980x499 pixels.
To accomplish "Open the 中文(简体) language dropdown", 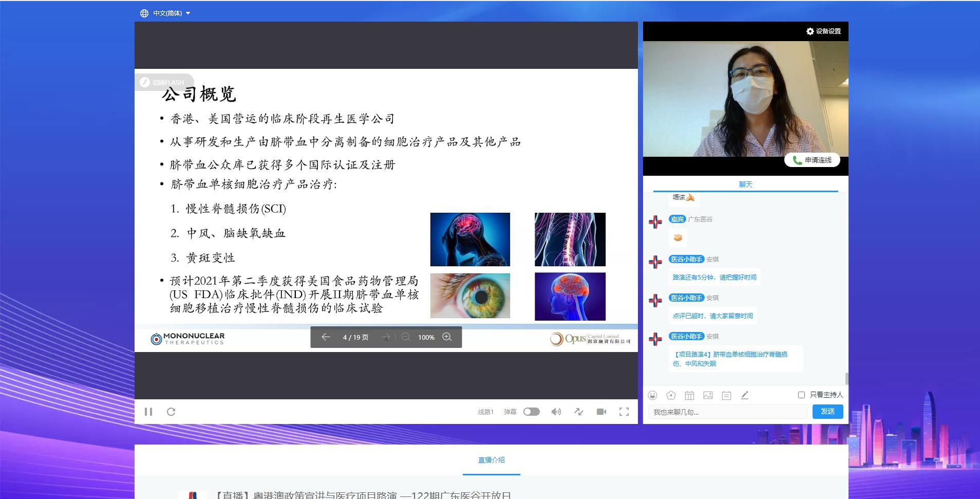I will point(165,13).
